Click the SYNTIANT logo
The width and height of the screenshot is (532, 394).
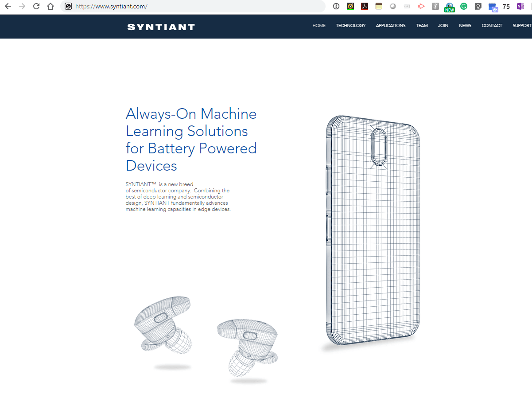click(x=161, y=27)
